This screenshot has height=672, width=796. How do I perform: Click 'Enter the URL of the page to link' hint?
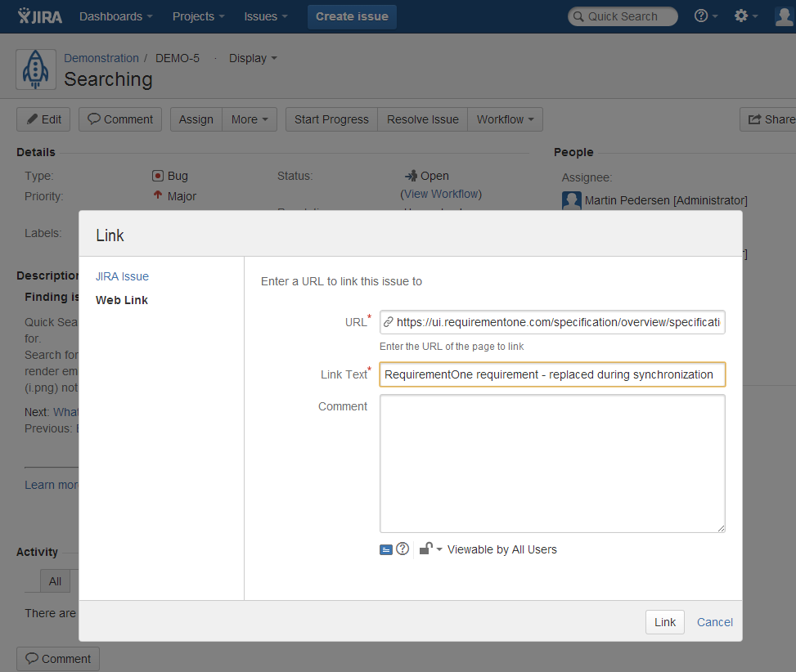452,347
